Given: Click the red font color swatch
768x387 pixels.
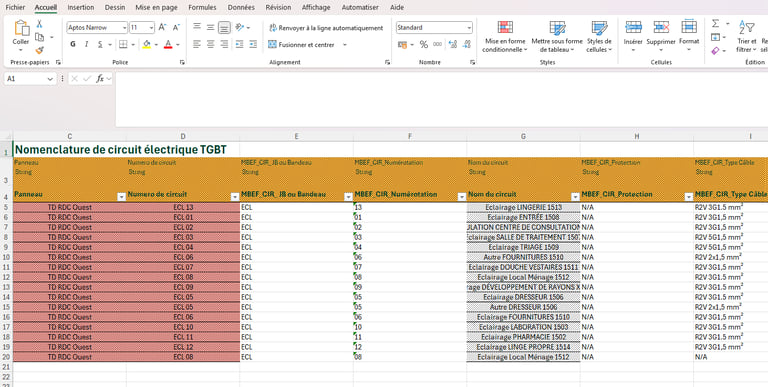Looking at the screenshot, I should [x=168, y=45].
